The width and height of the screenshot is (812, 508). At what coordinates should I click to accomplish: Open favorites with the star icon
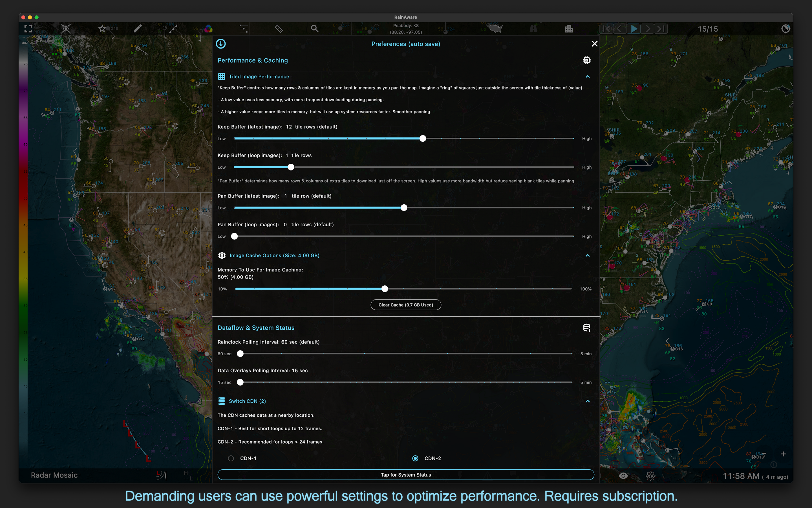coord(102,29)
